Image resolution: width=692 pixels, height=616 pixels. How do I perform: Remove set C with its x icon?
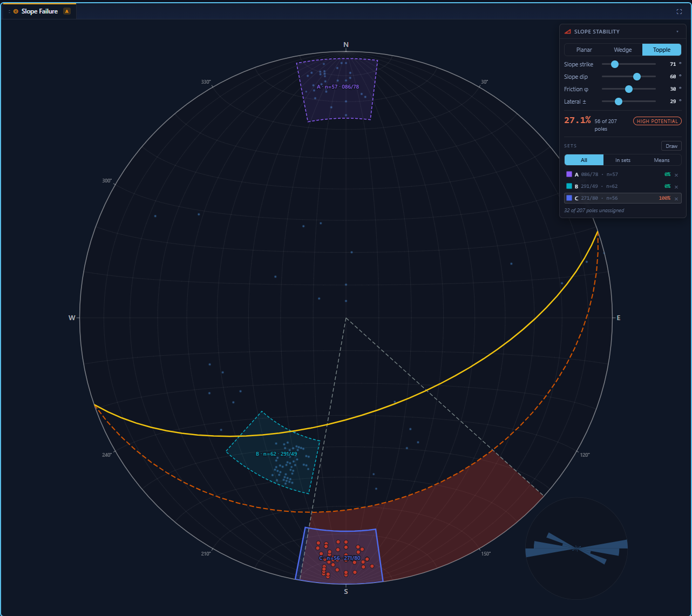(676, 198)
